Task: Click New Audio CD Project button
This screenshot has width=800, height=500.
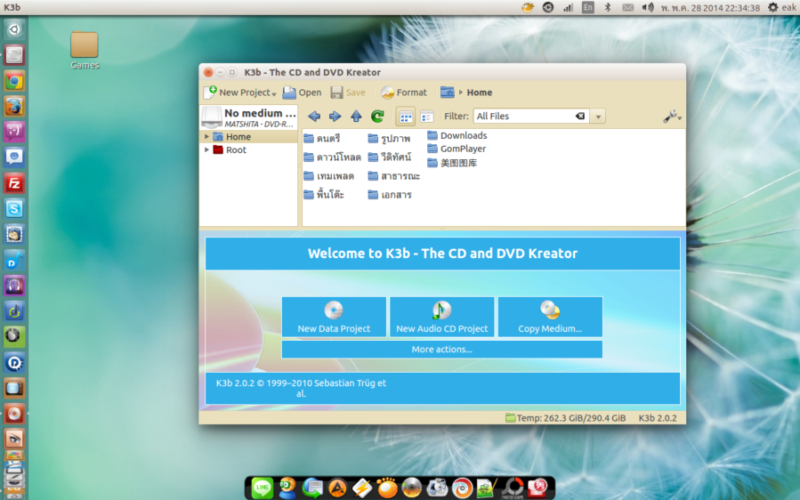Action: [442, 317]
